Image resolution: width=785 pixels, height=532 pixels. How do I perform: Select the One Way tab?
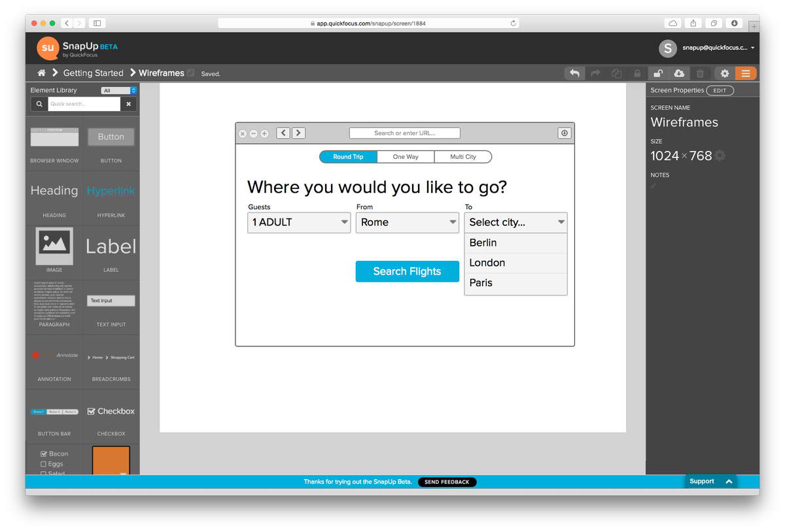tap(406, 157)
